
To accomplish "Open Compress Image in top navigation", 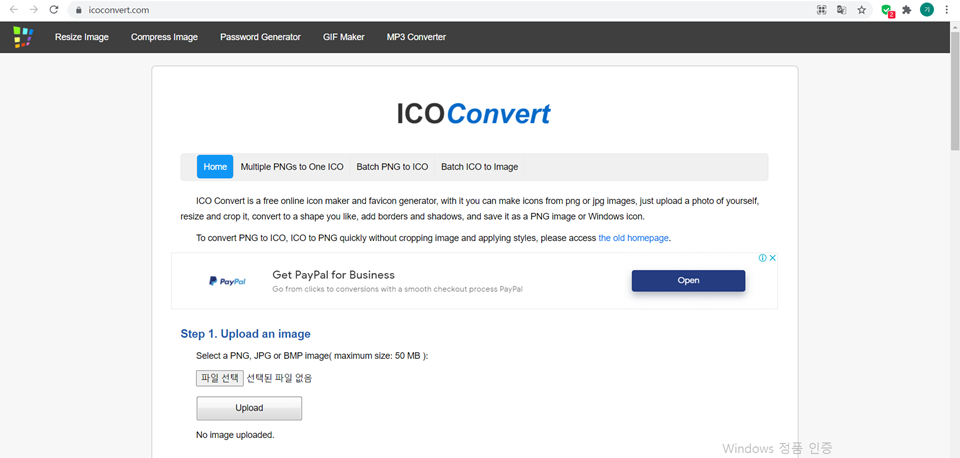I will point(164,37).
